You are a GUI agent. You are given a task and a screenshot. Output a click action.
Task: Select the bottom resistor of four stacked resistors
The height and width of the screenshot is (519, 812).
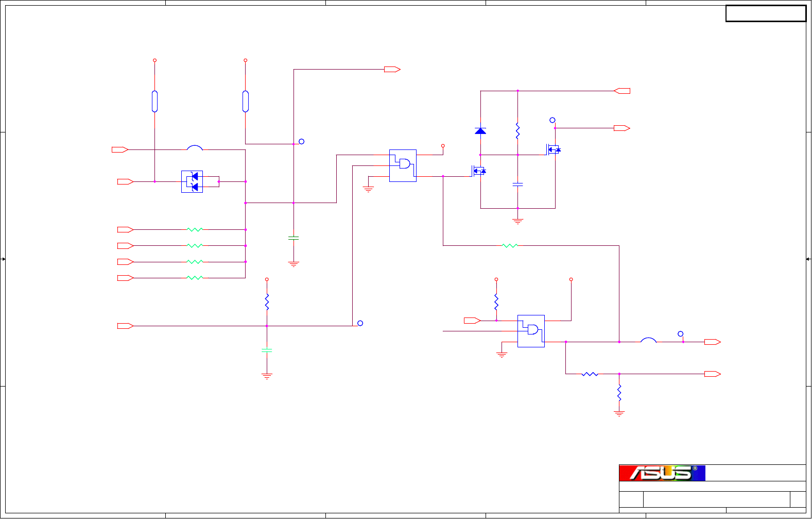[195, 278]
